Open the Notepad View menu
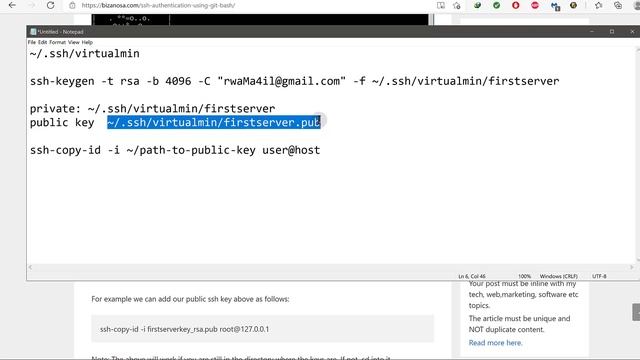 click(x=73, y=42)
